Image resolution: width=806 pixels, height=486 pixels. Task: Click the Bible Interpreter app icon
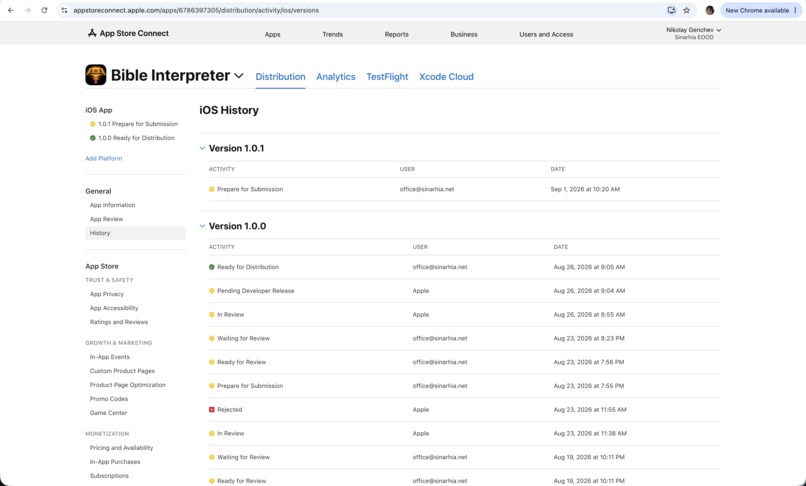96,75
